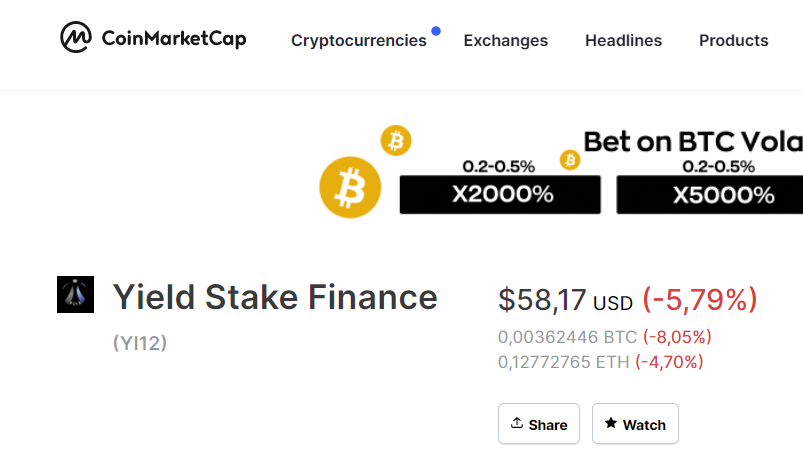This screenshot has height=453, width=803.
Task: Open the Cryptocurrencies menu
Action: [358, 41]
